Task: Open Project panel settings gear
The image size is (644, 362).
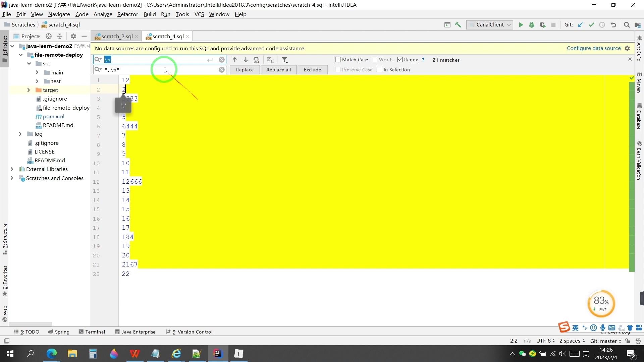Action: pyautogui.click(x=73, y=36)
